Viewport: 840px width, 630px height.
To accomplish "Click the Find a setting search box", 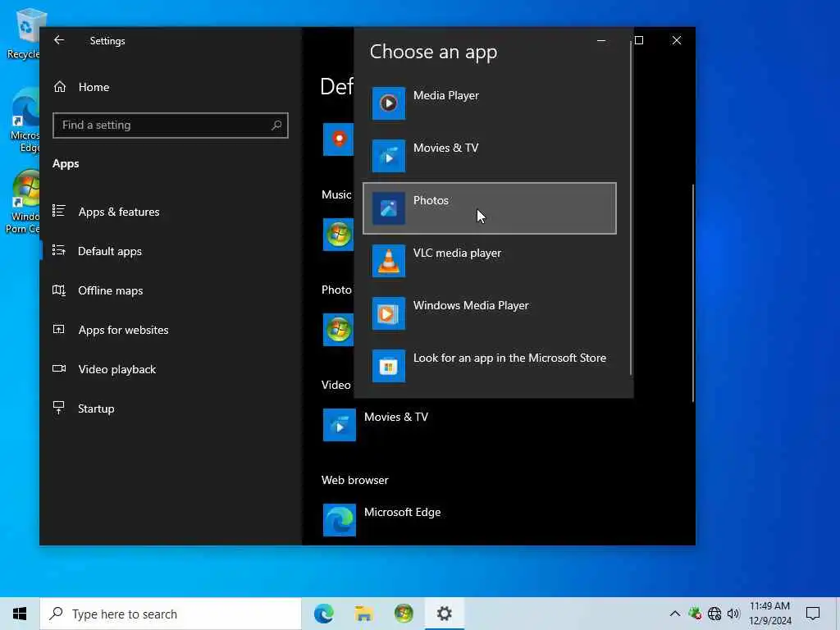I will click(171, 125).
